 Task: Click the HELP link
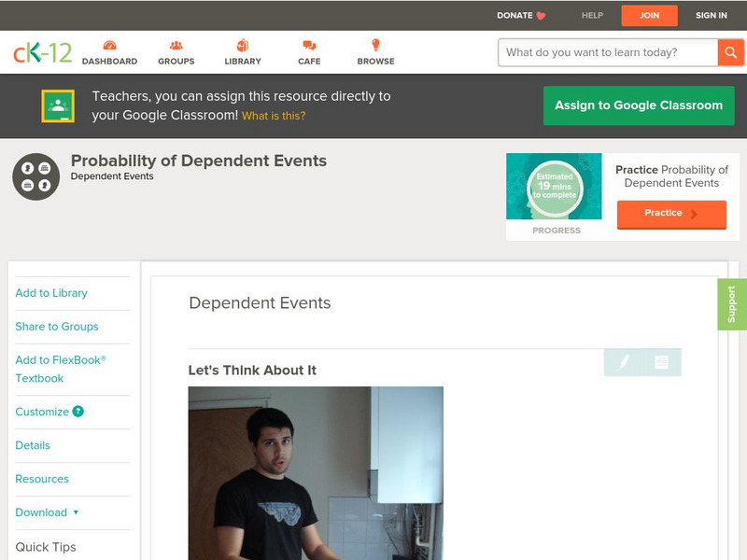point(592,16)
